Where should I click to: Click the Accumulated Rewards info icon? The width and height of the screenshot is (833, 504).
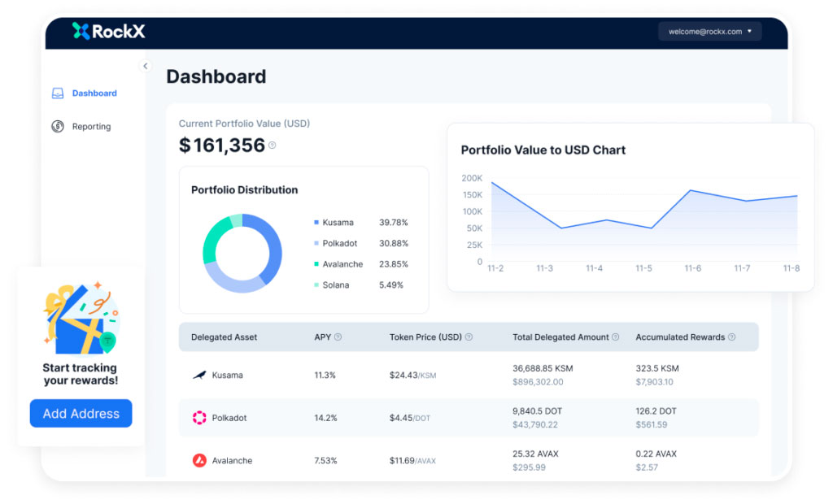tap(731, 337)
